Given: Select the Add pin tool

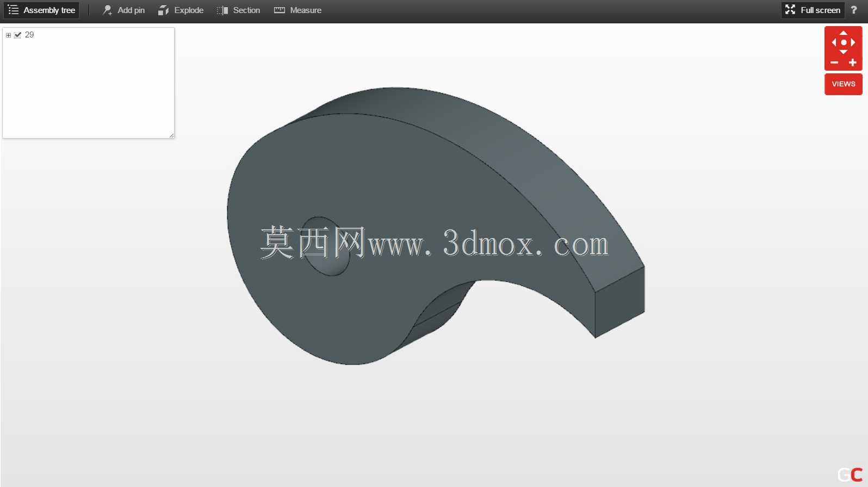Looking at the screenshot, I should 123,10.
